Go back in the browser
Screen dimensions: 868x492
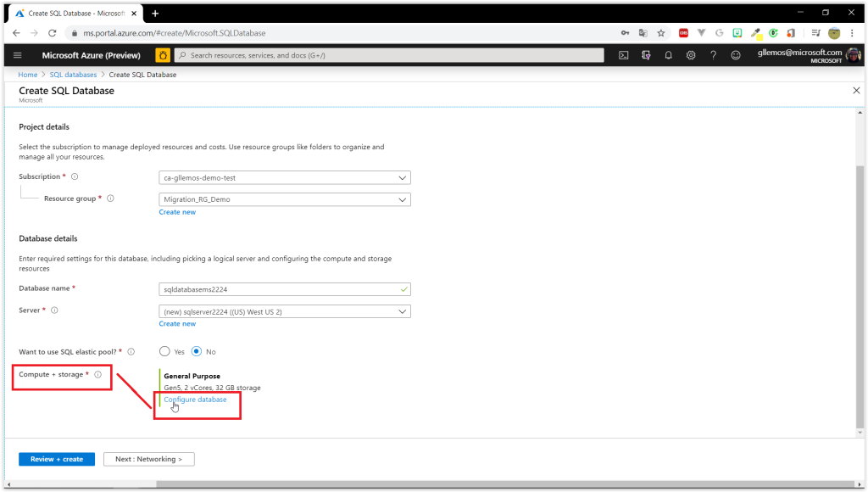[x=16, y=33]
